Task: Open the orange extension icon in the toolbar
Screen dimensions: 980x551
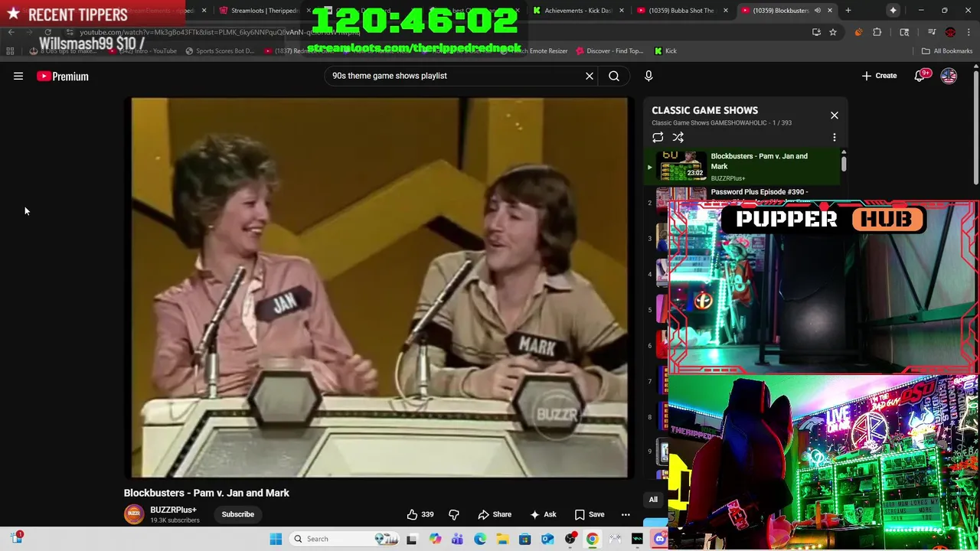Action: point(858,32)
